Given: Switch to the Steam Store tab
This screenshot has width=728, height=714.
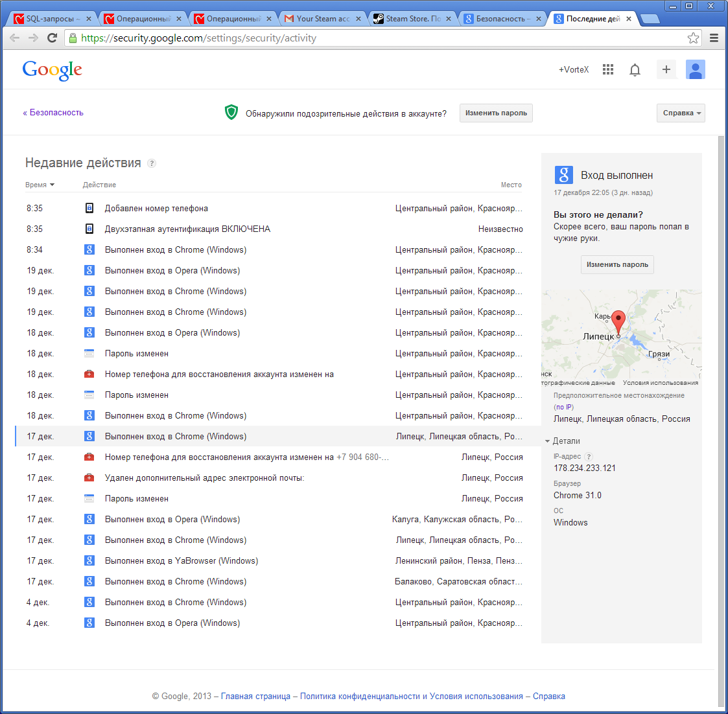Looking at the screenshot, I should [412, 19].
